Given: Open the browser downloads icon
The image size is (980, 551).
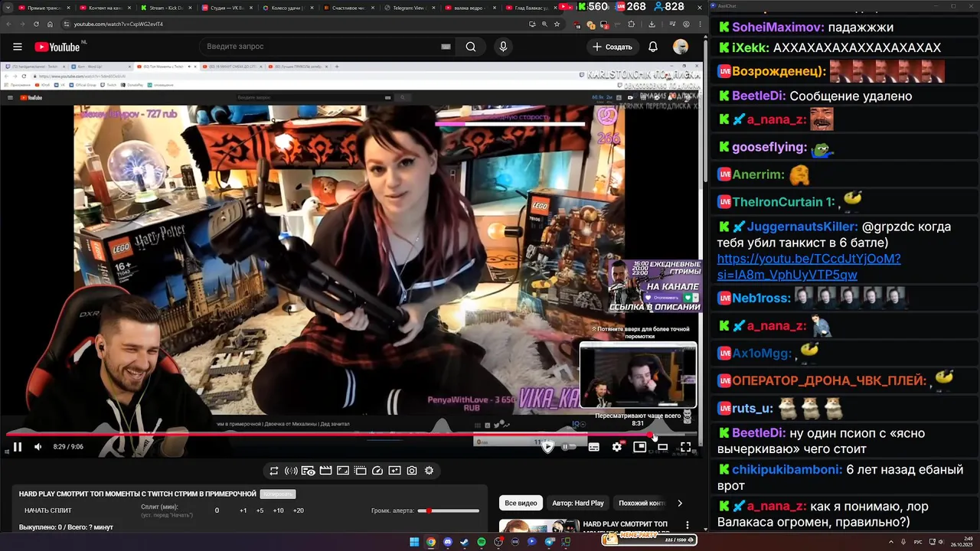Looking at the screenshot, I should (652, 24).
